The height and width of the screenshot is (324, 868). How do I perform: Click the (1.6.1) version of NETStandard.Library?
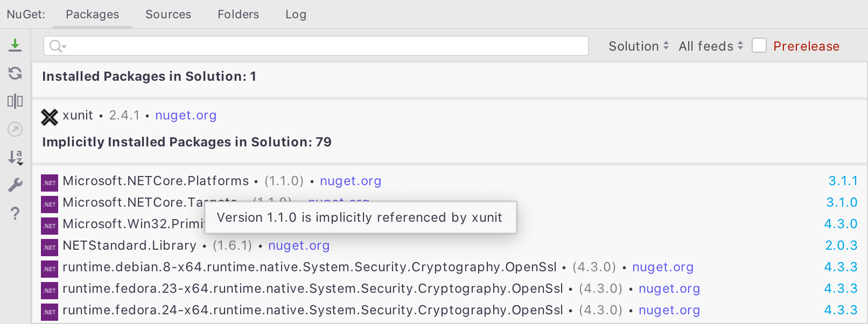pos(233,245)
